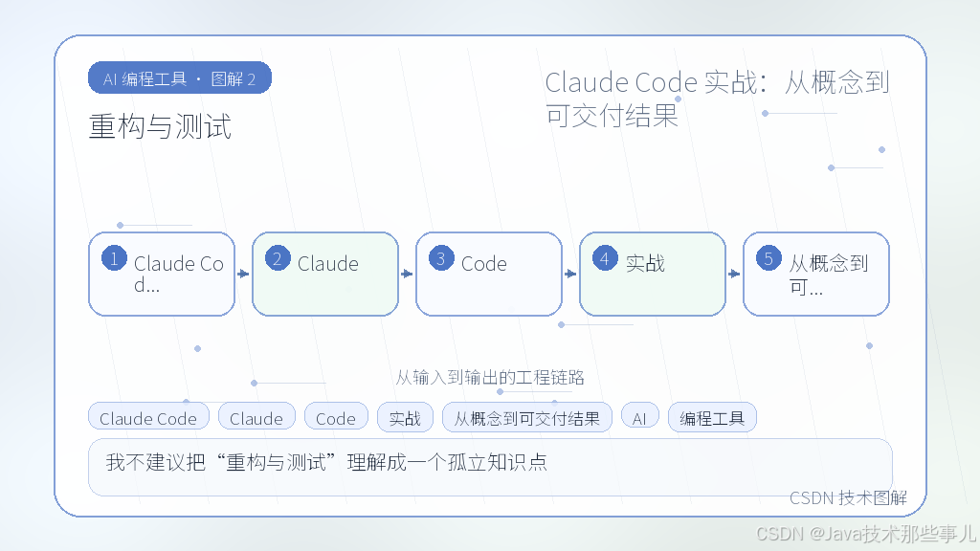Viewport: 980px width, 551px height.
Task: Select step 2 card 'Claude'
Action: point(325,275)
